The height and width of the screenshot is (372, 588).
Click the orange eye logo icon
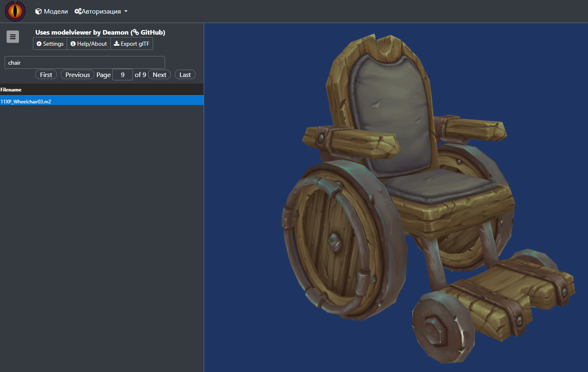tap(15, 11)
